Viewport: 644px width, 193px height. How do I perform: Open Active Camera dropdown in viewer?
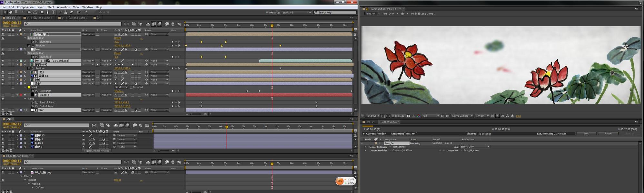(462, 116)
